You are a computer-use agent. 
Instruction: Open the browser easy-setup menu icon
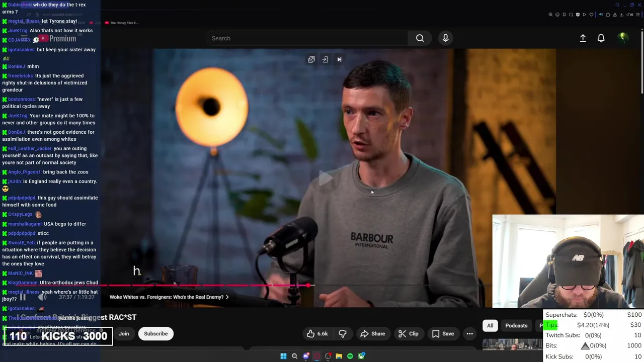pos(637,15)
